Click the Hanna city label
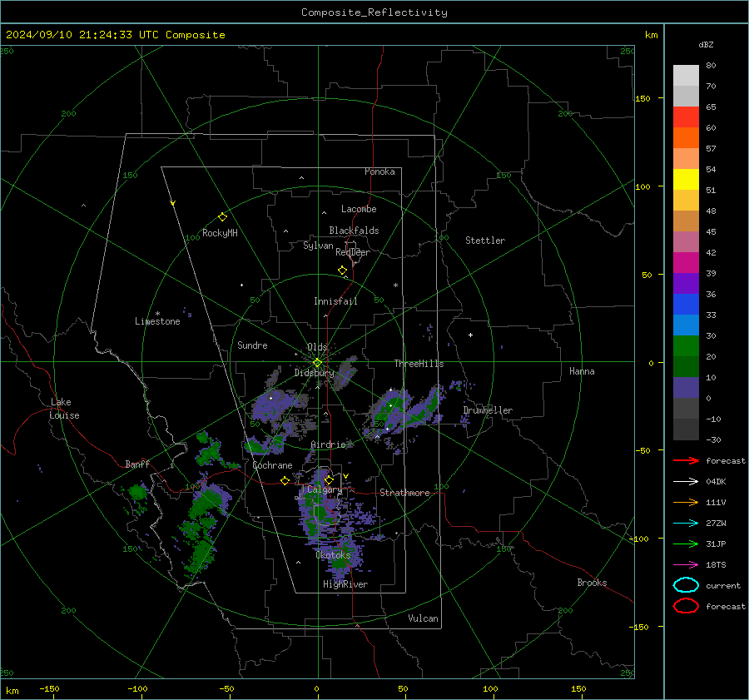 (x=582, y=371)
